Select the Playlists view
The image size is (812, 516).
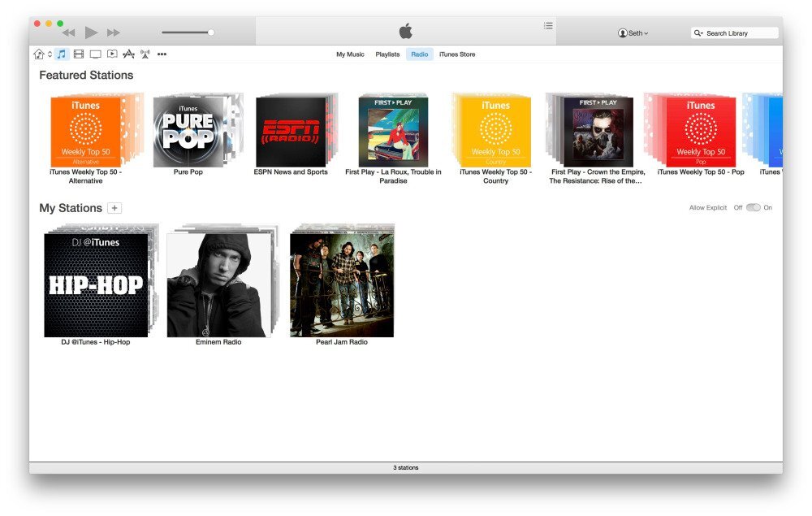pyautogui.click(x=387, y=54)
